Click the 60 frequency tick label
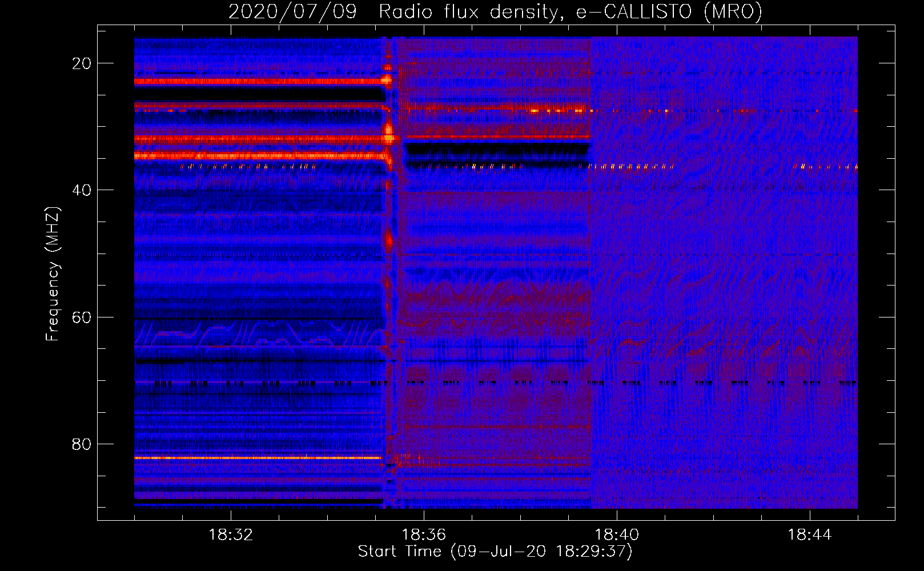924x571 pixels. [82, 317]
